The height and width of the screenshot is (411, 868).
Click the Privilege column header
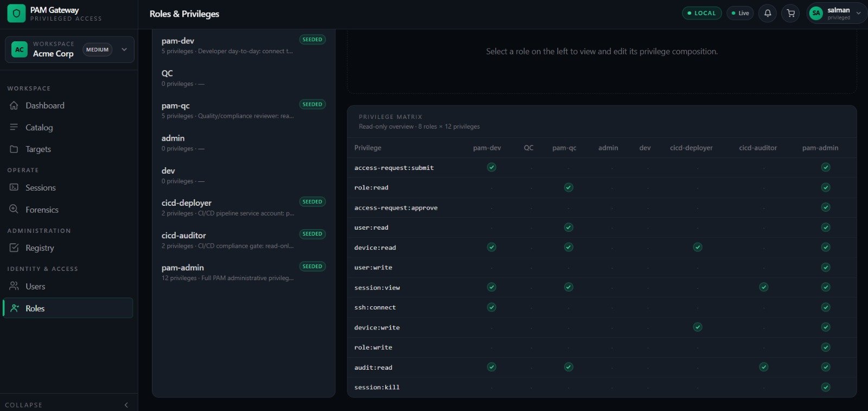pyautogui.click(x=368, y=148)
